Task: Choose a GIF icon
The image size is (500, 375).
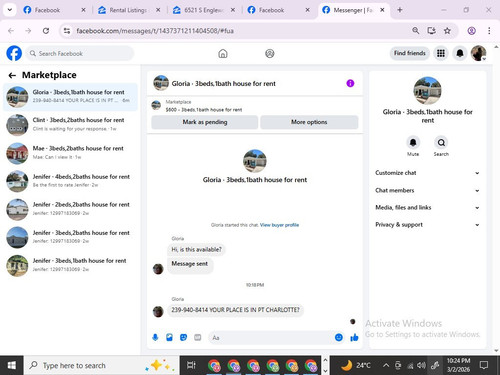Action: [x=198, y=338]
